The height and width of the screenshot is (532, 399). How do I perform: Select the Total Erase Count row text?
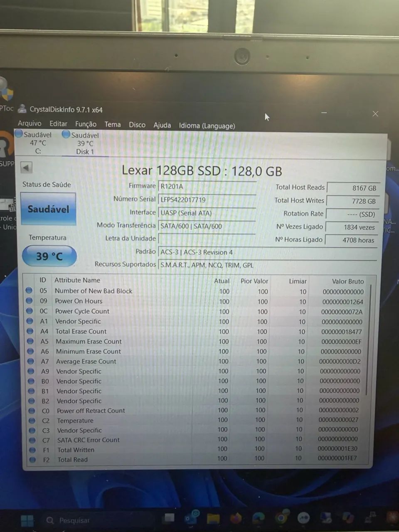81,331
